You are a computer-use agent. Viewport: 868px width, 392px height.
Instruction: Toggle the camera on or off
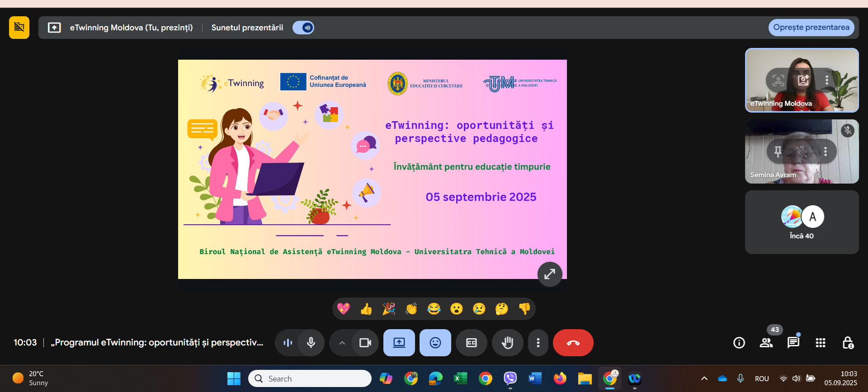(x=365, y=343)
